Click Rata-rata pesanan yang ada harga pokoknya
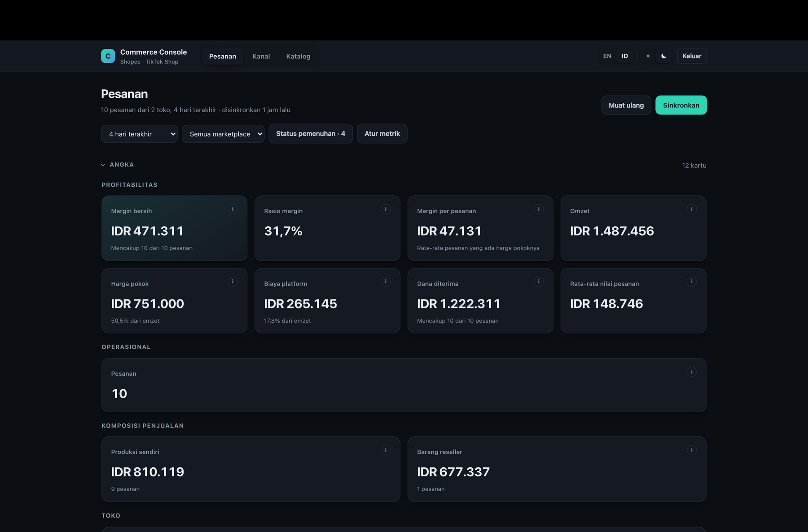This screenshot has height=532, width=808. pos(478,248)
